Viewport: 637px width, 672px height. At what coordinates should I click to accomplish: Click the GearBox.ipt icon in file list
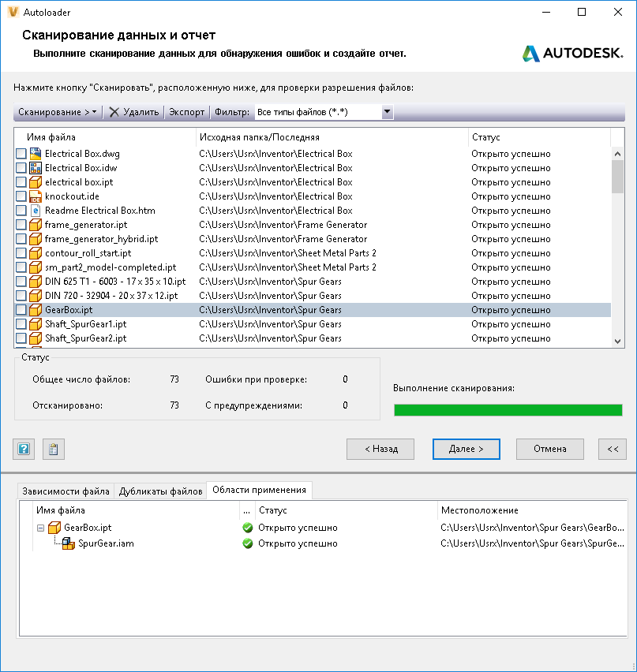(x=36, y=309)
